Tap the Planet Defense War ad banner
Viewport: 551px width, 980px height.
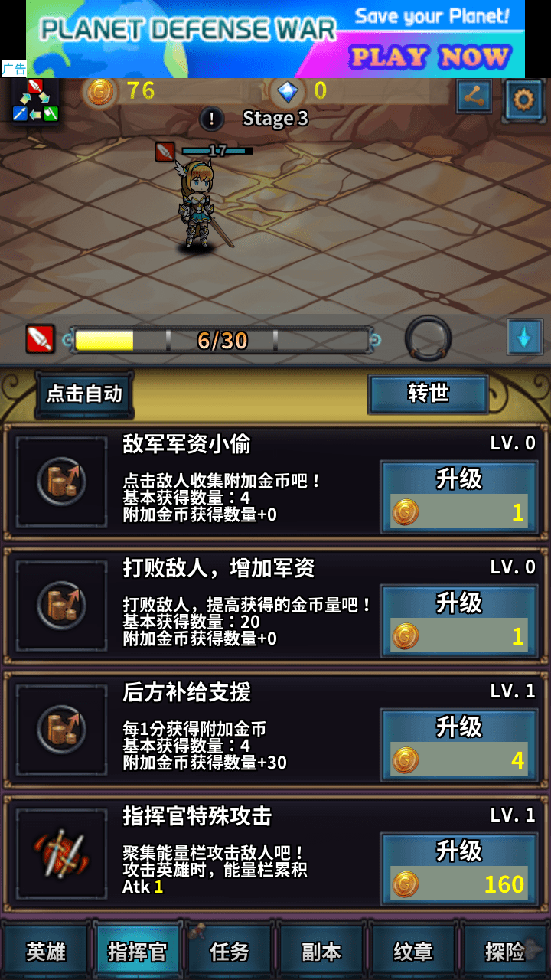tap(275, 38)
